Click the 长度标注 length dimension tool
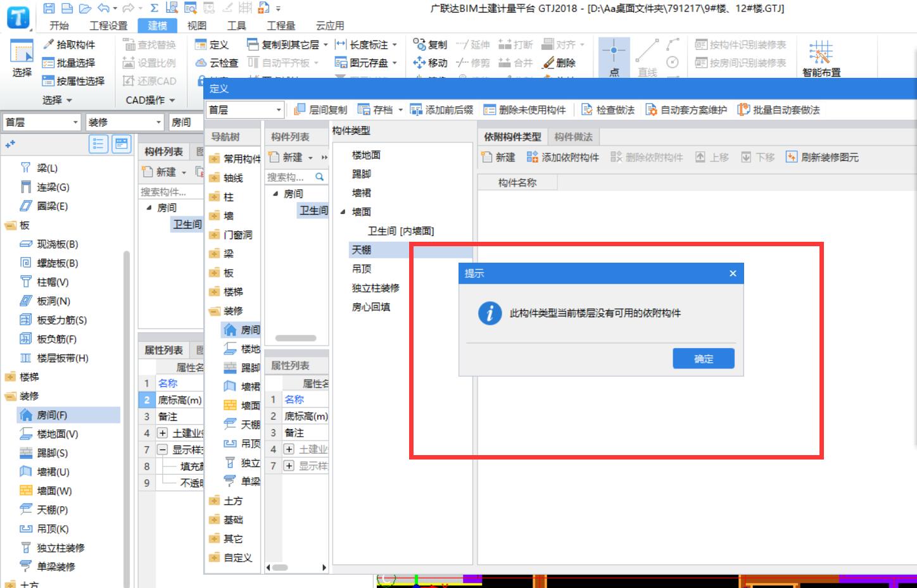Viewport: 917px width, 588px height. 363,44
